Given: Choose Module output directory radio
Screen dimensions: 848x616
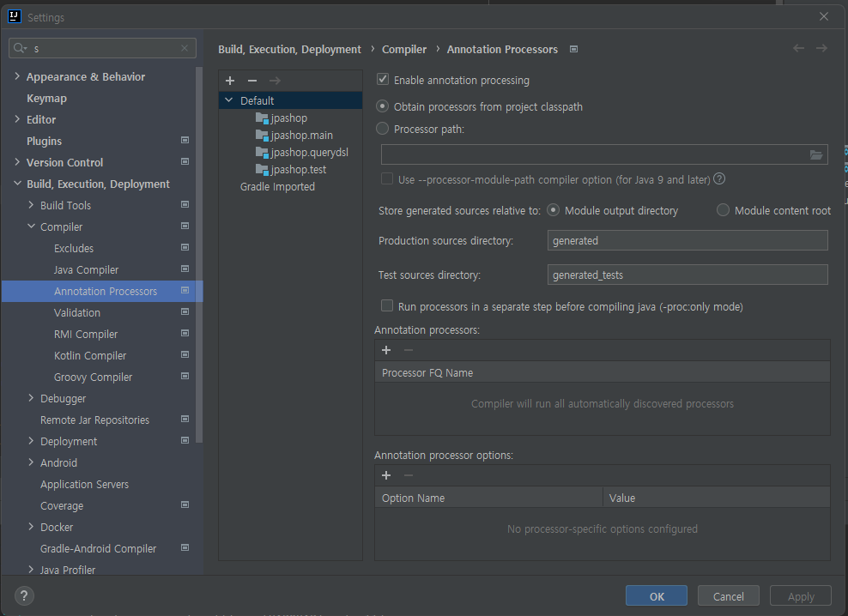Looking at the screenshot, I should pyautogui.click(x=554, y=210).
